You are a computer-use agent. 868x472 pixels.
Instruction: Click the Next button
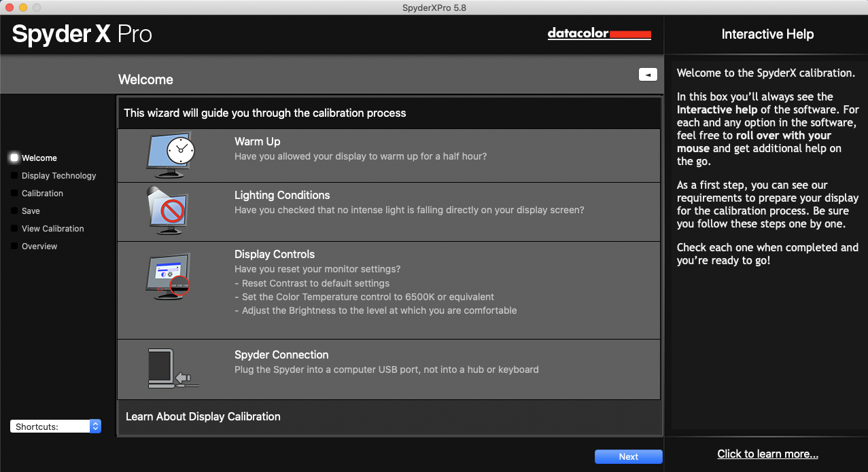point(629,457)
